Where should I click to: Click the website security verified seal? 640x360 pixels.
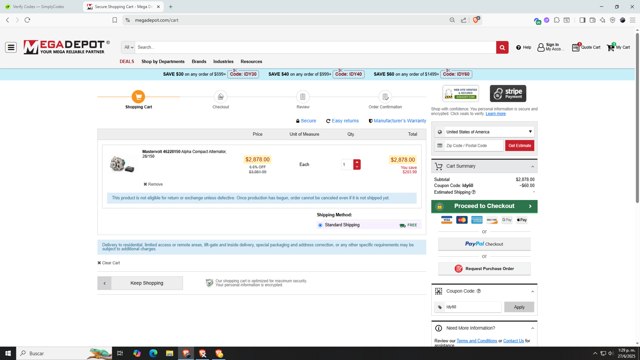point(460,93)
